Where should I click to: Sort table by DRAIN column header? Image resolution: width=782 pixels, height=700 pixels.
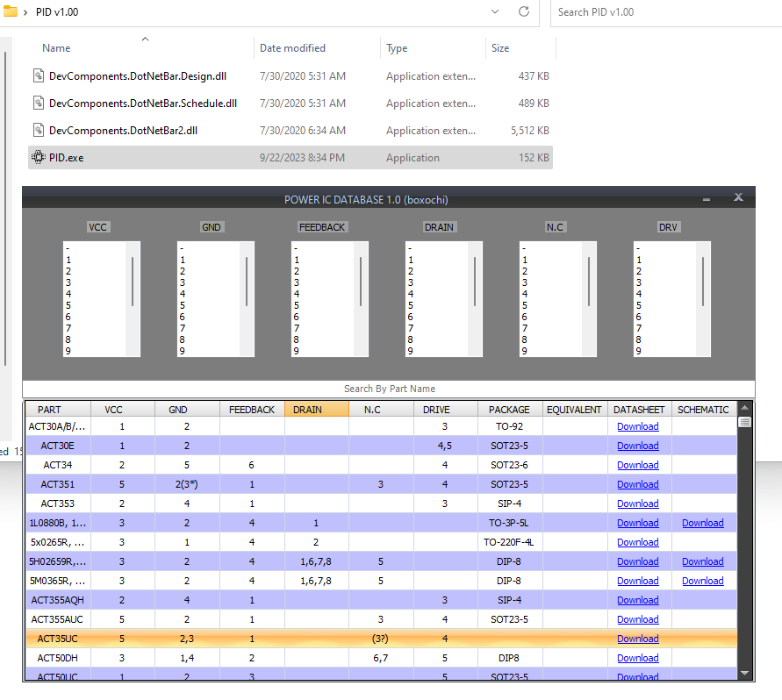pos(317,410)
